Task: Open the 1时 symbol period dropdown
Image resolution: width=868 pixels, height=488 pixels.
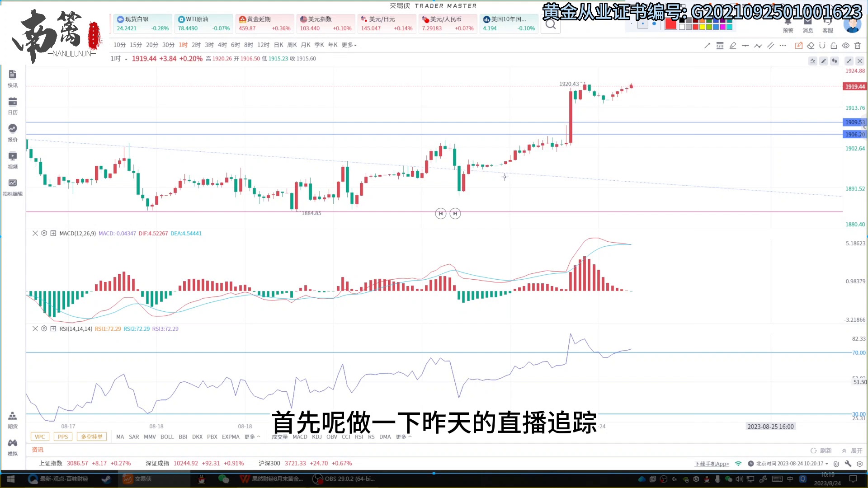Action: [x=119, y=59]
